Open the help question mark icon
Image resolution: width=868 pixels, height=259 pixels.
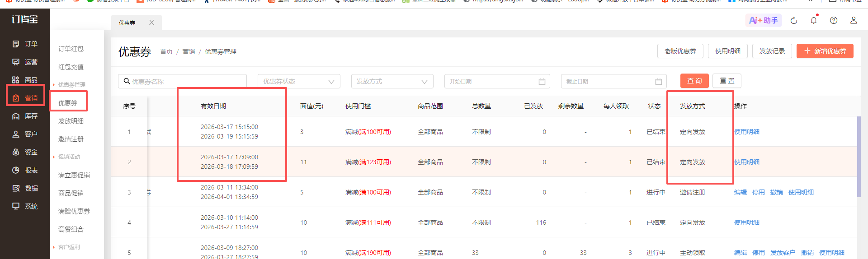(x=834, y=20)
